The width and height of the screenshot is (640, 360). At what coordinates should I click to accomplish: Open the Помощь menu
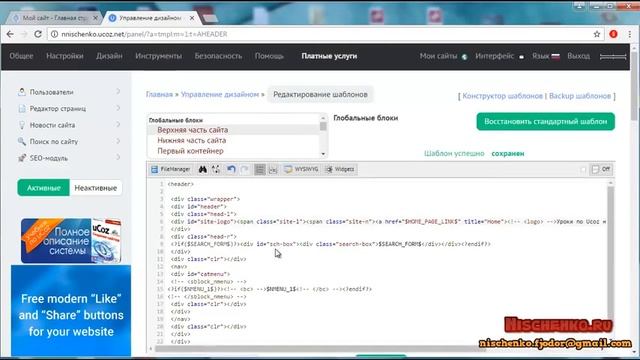point(269,56)
